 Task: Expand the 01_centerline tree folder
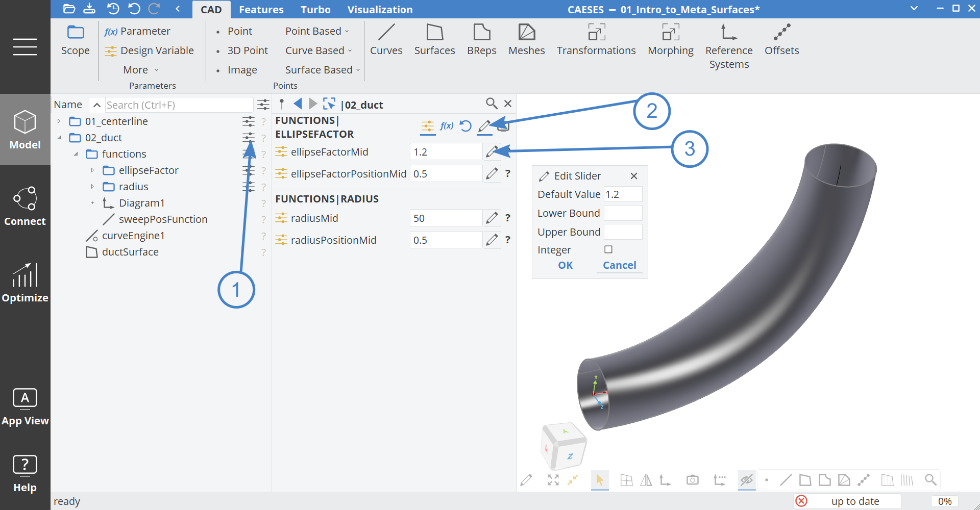(59, 121)
